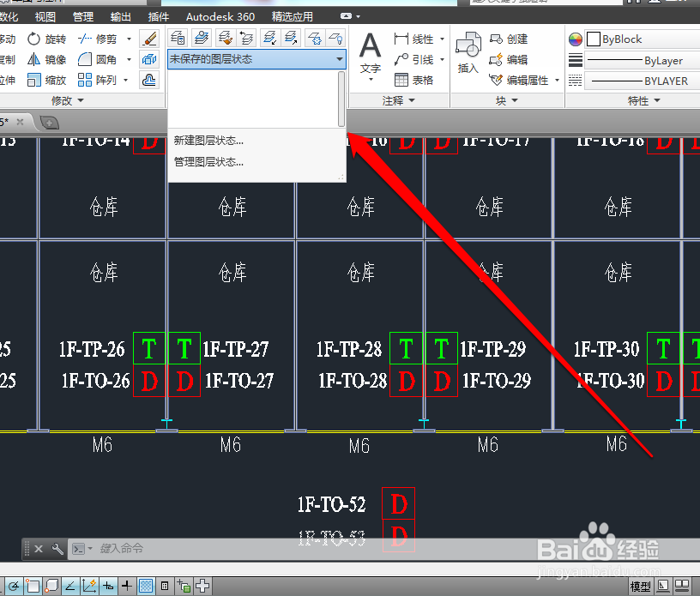This screenshot has height=596, width=700.
Task: Expand the Fillet tool dropdown arrow
Action: 129,59
